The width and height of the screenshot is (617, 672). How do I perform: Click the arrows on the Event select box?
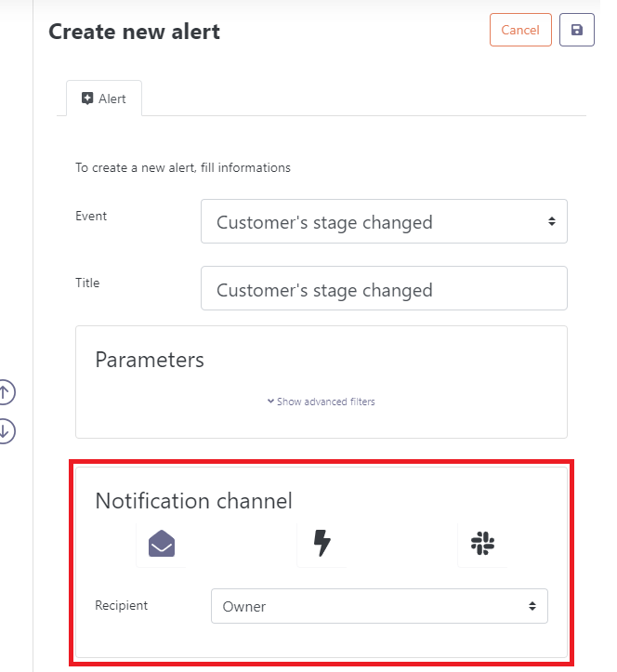[551, 222]
